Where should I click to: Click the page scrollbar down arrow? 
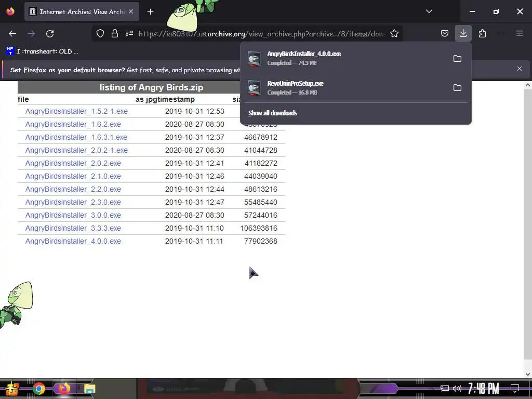point(528,374)
